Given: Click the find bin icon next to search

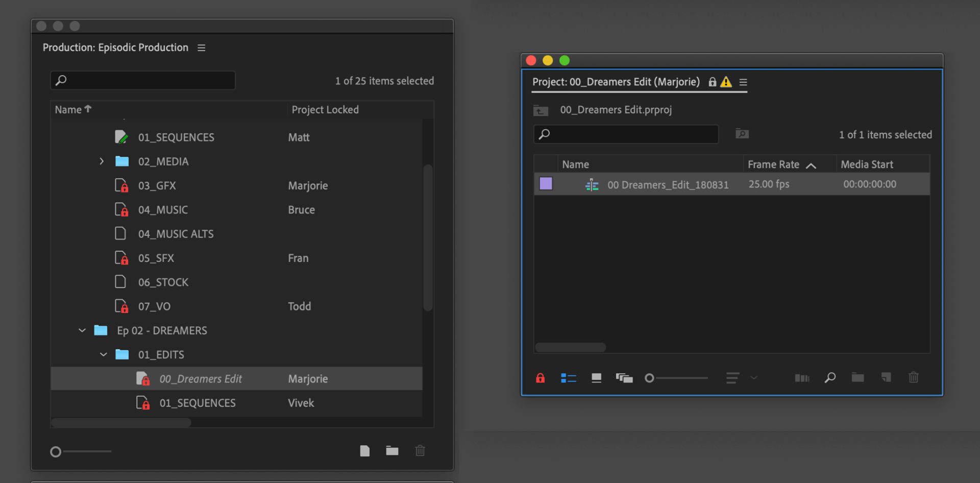Looking at the screenshot, I should coord(742,134).
